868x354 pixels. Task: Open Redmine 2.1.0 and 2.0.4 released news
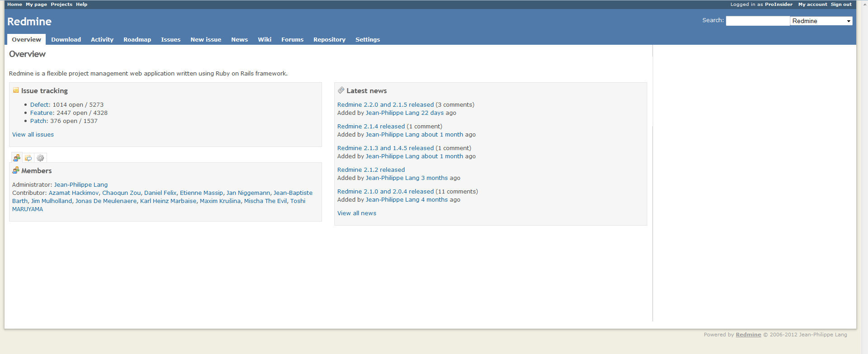385,191
